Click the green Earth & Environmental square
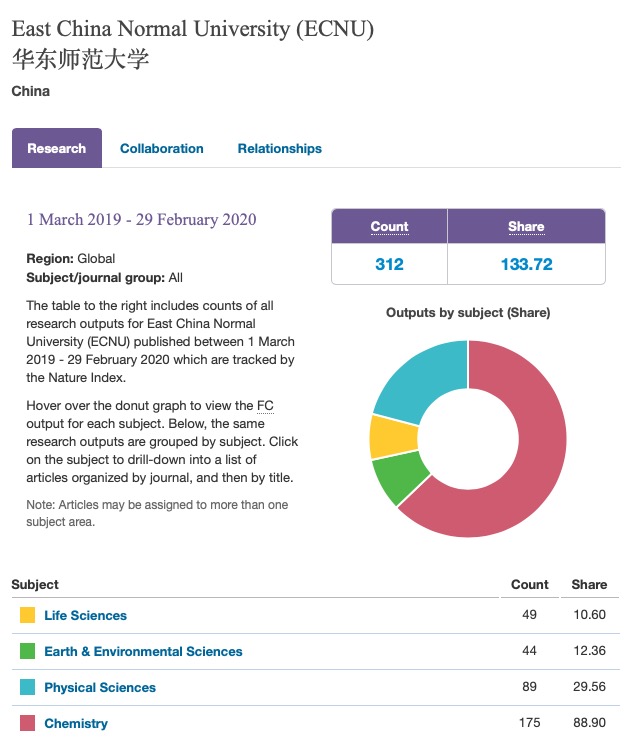632x749 pixels. click(27, 651)
